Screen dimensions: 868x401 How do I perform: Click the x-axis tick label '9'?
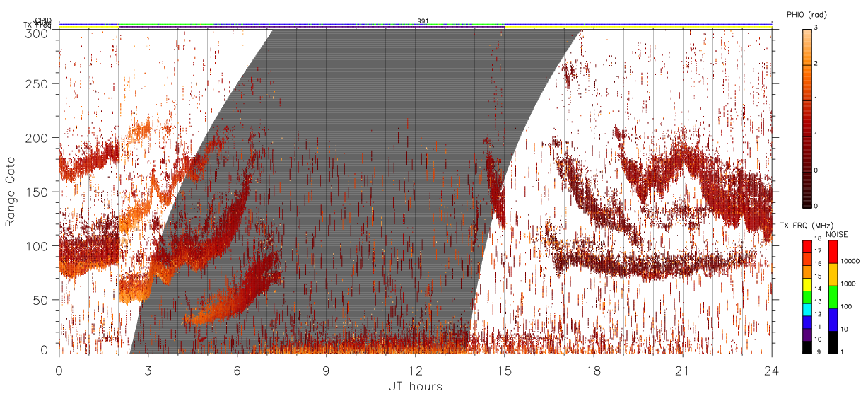point(326,371)
